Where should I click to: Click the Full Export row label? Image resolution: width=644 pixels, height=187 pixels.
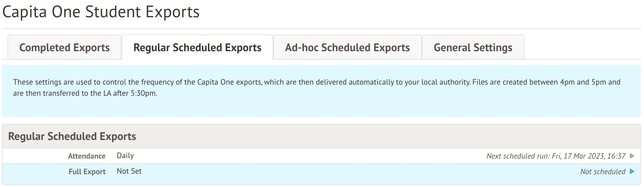pos(87,172)
